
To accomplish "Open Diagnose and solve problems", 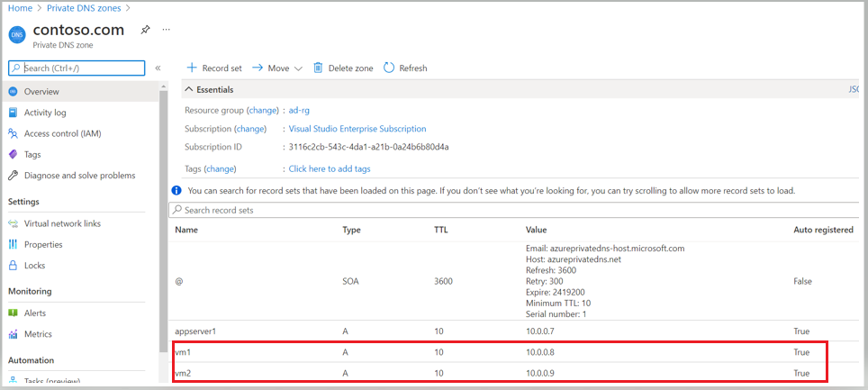I will click(x=79, y=176).
